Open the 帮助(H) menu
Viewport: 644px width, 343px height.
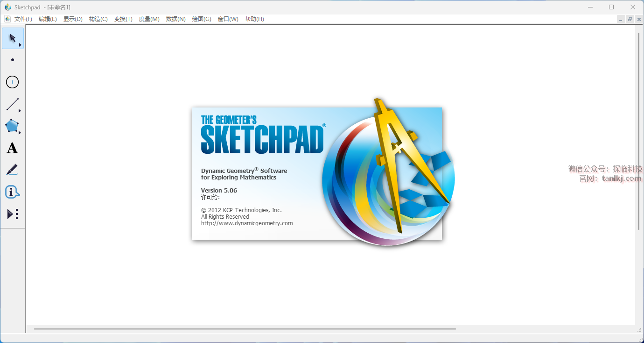[x=254, y=19]
